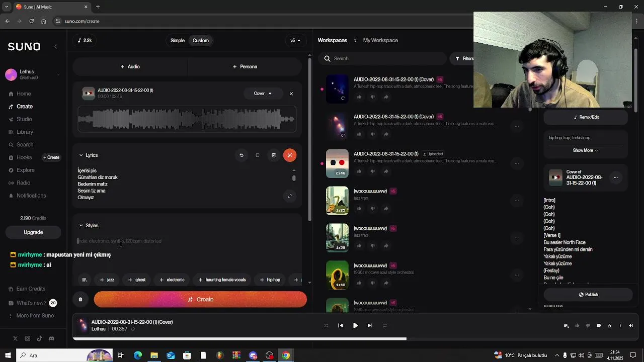Open more options for the Cover of card
This screenshot has height=362, width=644.
616,177
